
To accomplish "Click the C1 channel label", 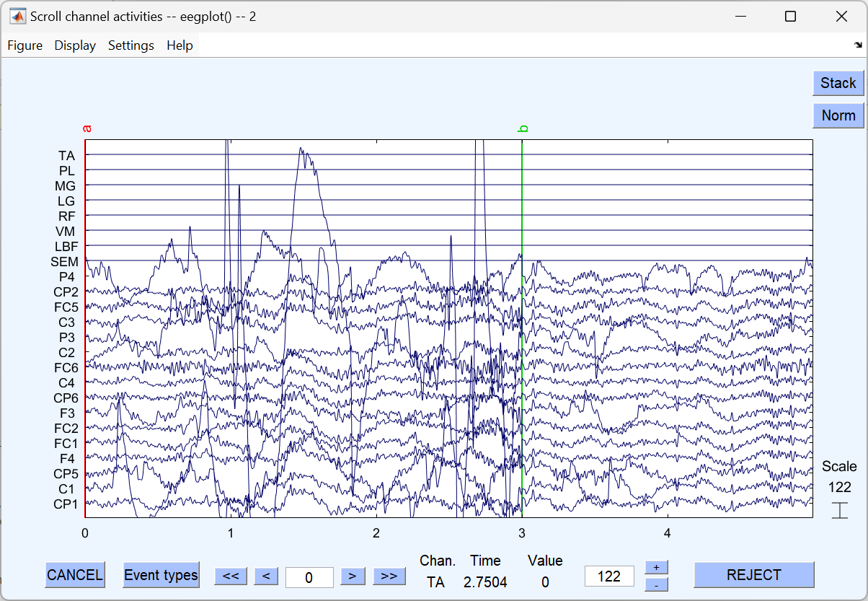I will click(x=66, y=488).
